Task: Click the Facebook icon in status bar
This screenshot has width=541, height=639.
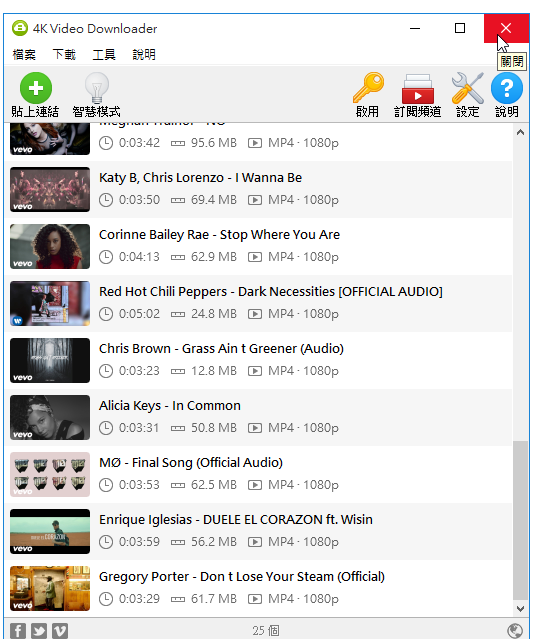Action: click(18, 630)
